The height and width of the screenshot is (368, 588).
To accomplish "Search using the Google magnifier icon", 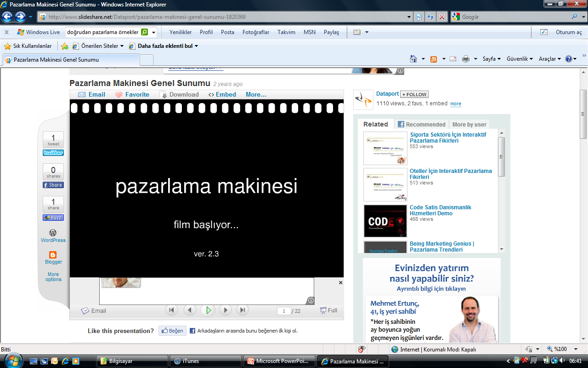I will pos(575,17).
